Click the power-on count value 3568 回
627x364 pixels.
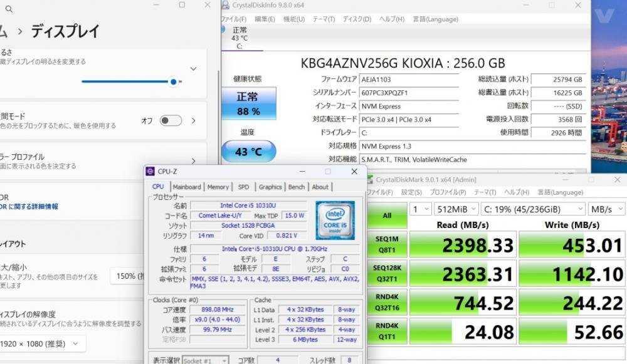[559, 120]
